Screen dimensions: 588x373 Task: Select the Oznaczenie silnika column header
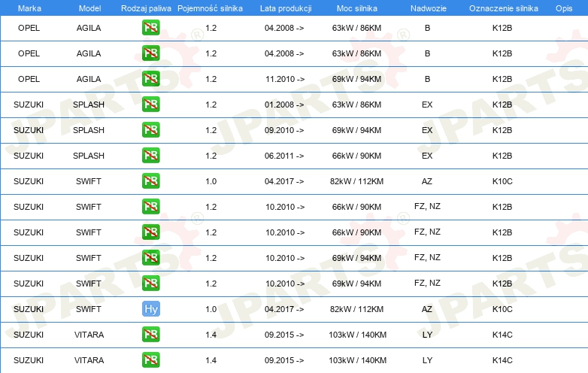[x=504, y=8]
